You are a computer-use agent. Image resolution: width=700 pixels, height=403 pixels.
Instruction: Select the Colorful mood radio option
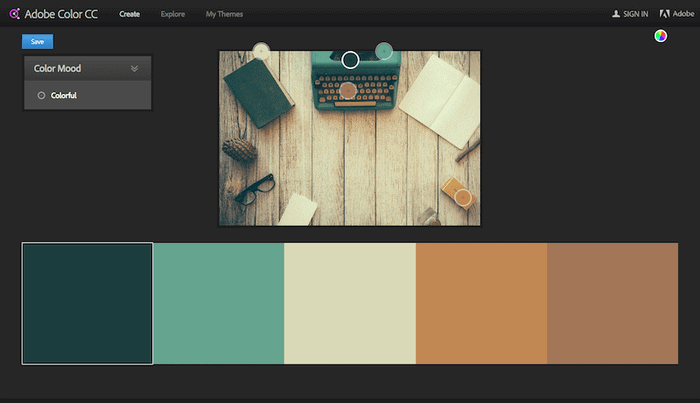coord(41,96)
